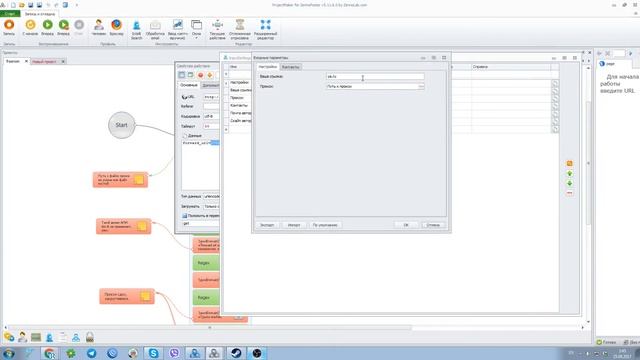The image size is (640, 360).
Task: Open the Окна windows dropdown
Action: [x=196, y=30]
